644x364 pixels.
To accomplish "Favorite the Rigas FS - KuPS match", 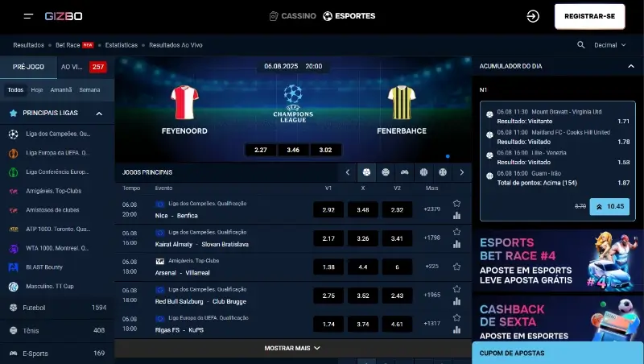I will [x=456, y=317].
